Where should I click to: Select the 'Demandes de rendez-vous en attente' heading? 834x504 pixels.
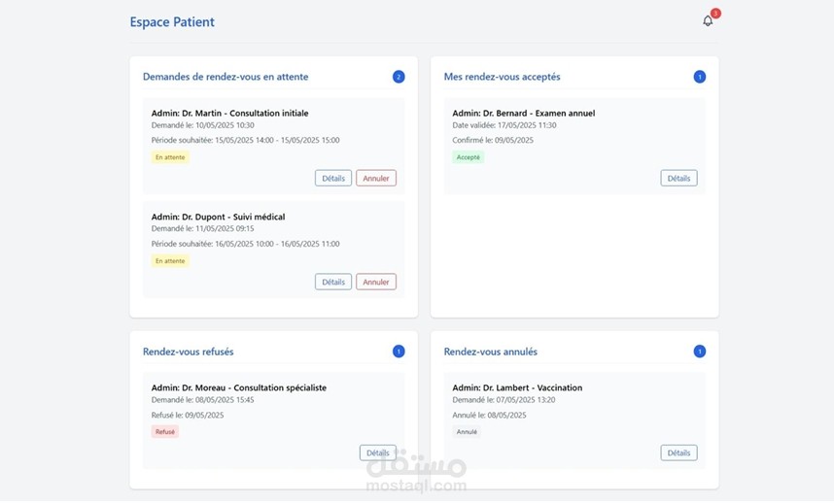(226, 77)
